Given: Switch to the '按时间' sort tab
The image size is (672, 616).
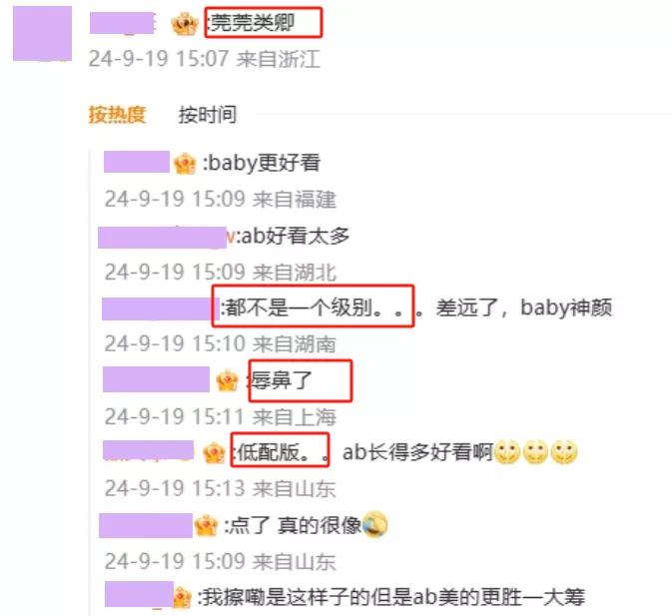Looking at the screenshot, I should [208, 115].
